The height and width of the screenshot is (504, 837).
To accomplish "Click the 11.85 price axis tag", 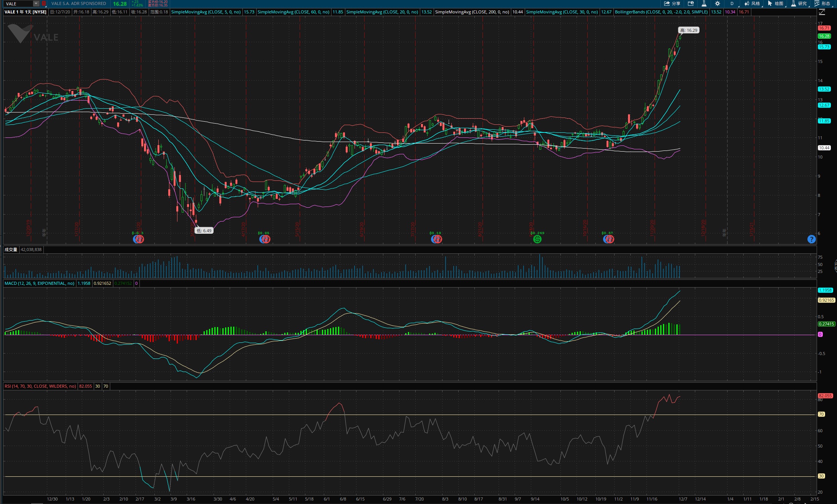I will point(824,121).
